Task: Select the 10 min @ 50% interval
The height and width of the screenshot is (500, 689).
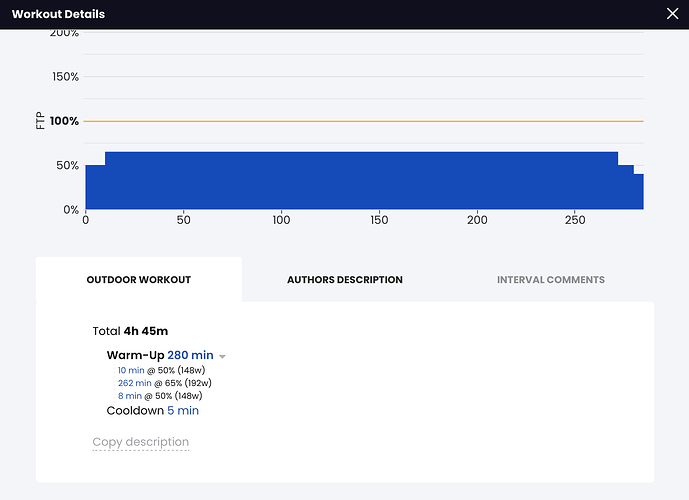Action: pos(161,370)
